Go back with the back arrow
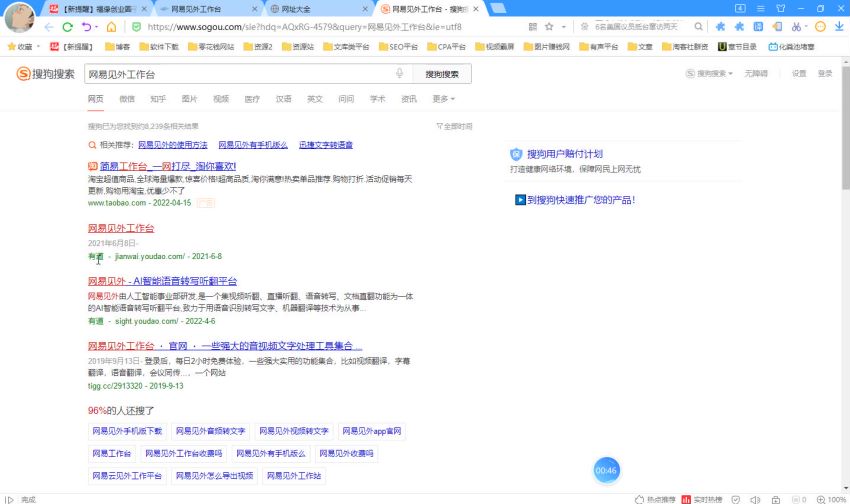Viewport: 850px width, 504px height. (49, 27)
